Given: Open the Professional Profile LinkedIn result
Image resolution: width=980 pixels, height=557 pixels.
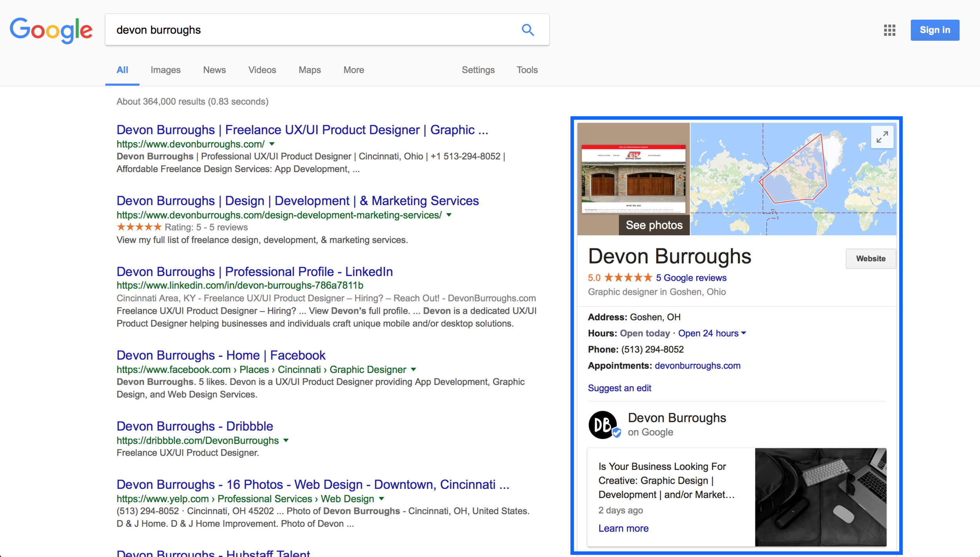Looking at the screenshot, I should [x=254, y=272].
